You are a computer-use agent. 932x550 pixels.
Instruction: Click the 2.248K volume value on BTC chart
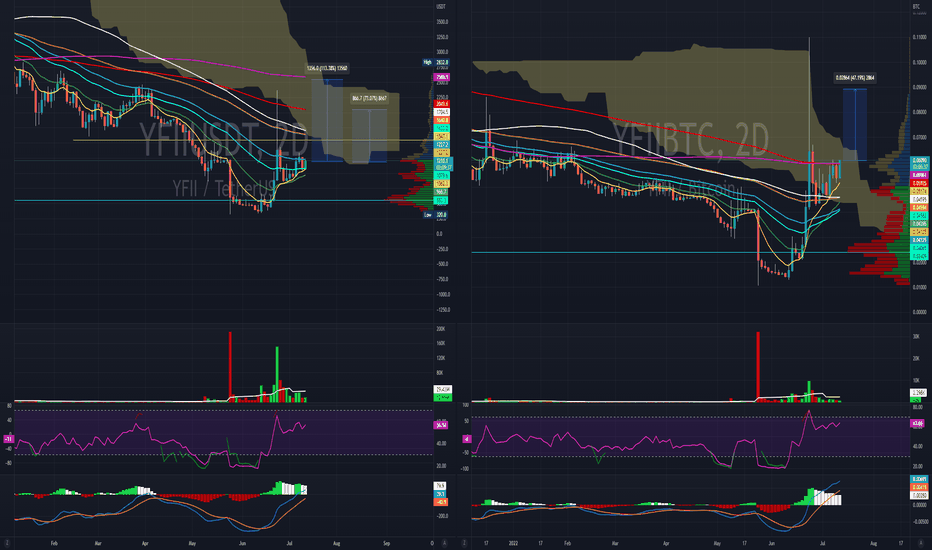tap(918, 392)
